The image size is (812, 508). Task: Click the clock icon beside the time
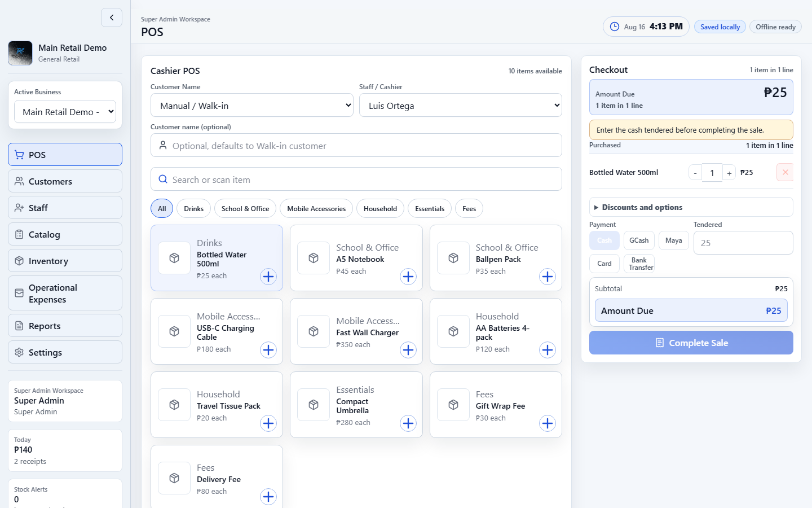coord(615,27)
